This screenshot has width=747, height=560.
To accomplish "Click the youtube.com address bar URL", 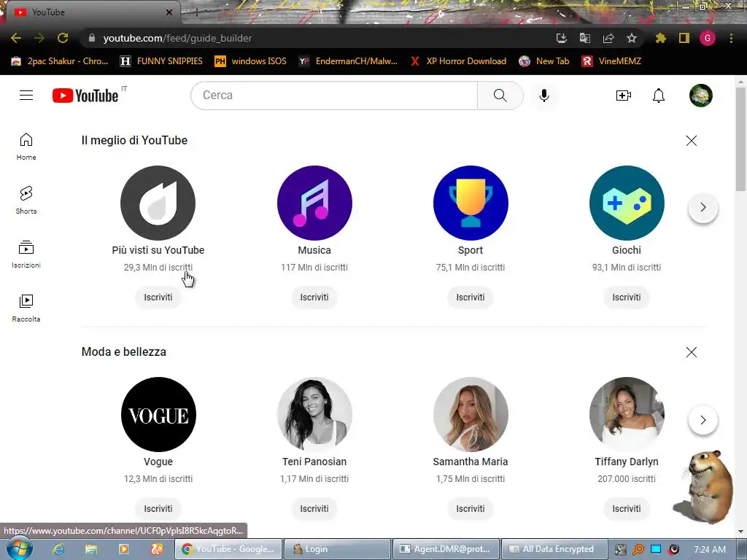I will [177, 38].
